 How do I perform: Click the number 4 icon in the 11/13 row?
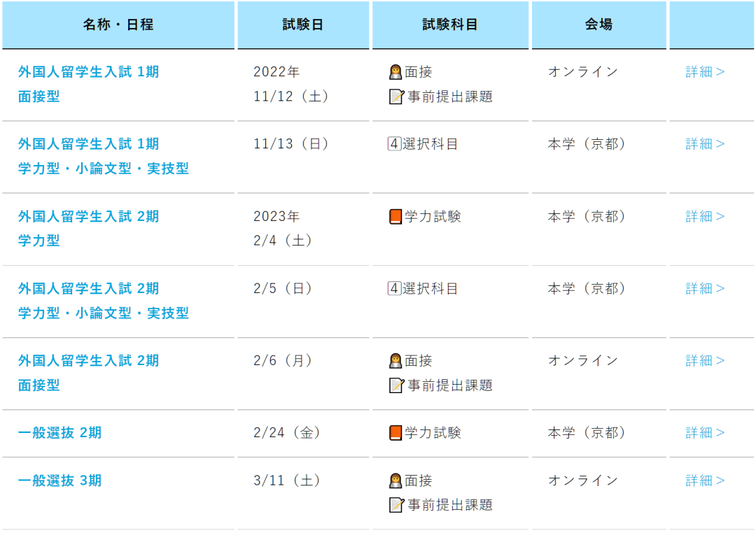[x=394, y=144]
